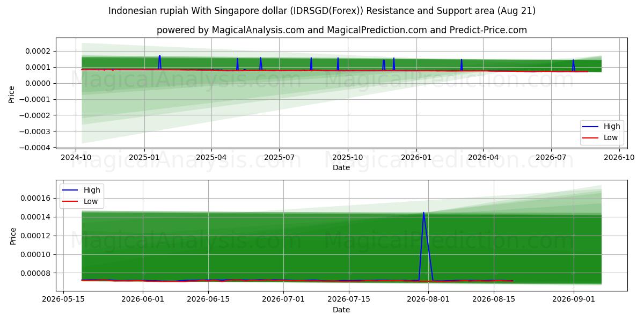Click the 2026-07 x-axis label
The width and height of the screenshot is (644, 322).
(x=551, y=157)
